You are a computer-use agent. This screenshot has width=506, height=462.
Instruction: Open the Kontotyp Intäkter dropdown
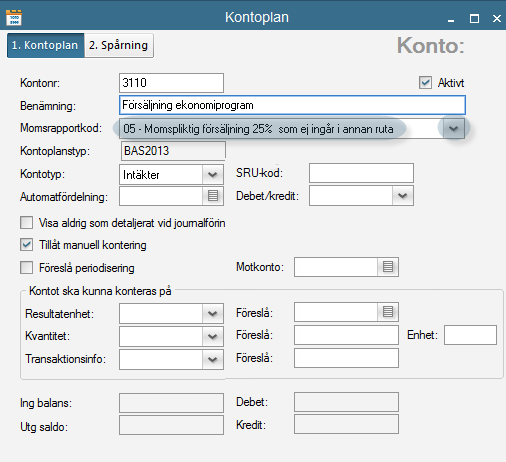[212, 174]
